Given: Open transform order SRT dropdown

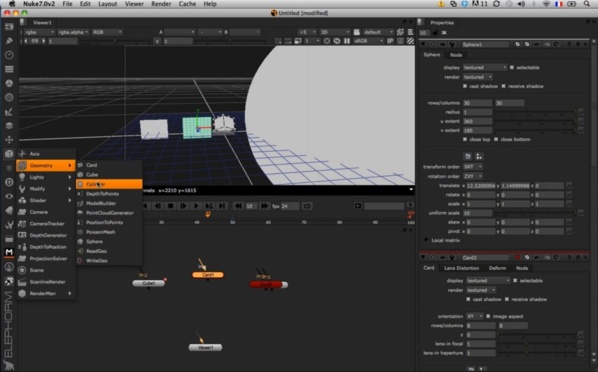Looking at the screenshot, I should point(473,167).
